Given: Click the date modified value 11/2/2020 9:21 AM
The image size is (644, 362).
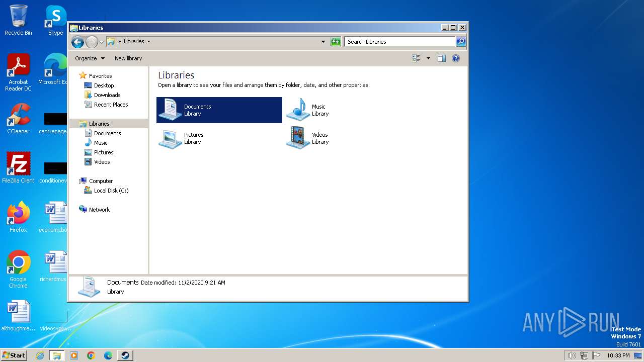Looking at the screenshot, I should pos(202,283).
